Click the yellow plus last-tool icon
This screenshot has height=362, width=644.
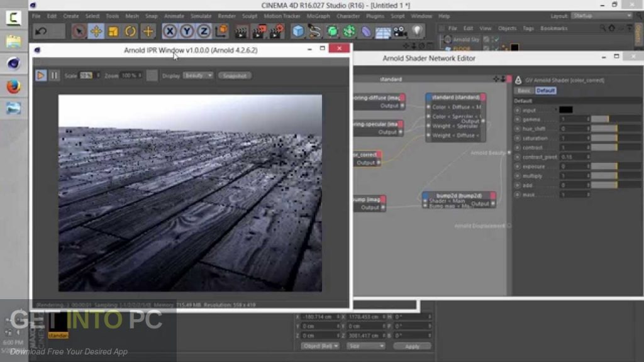click(148, 31)
